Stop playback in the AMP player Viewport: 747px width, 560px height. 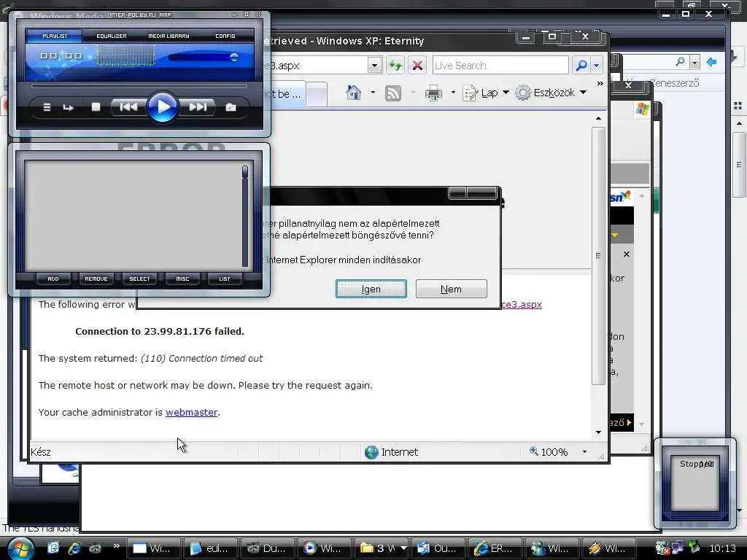click(96, 107)
